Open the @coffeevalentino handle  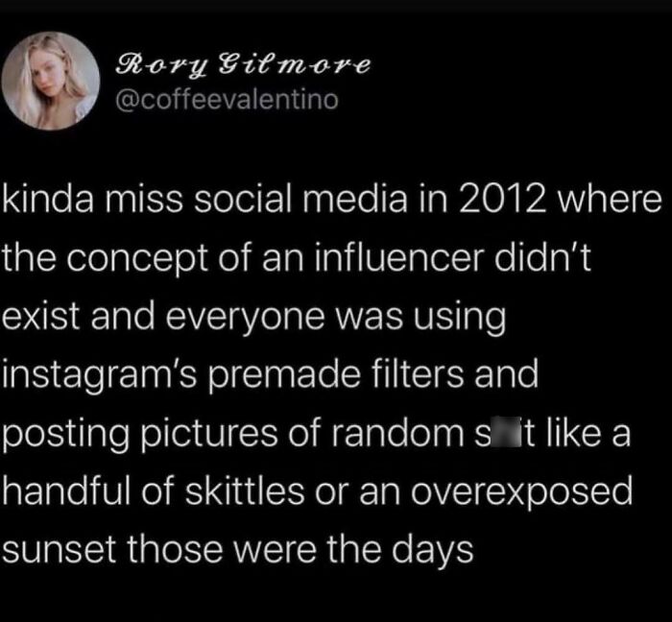tap(227, 100)
